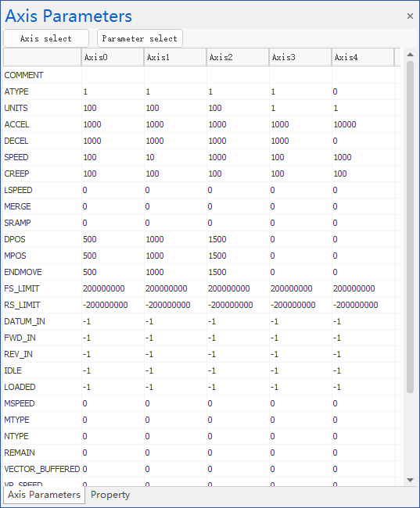Screen dimensions: 420x508
Task: Select Axis1 SPEED value 10
Action: pyautogui.click(x=150, y=157)
